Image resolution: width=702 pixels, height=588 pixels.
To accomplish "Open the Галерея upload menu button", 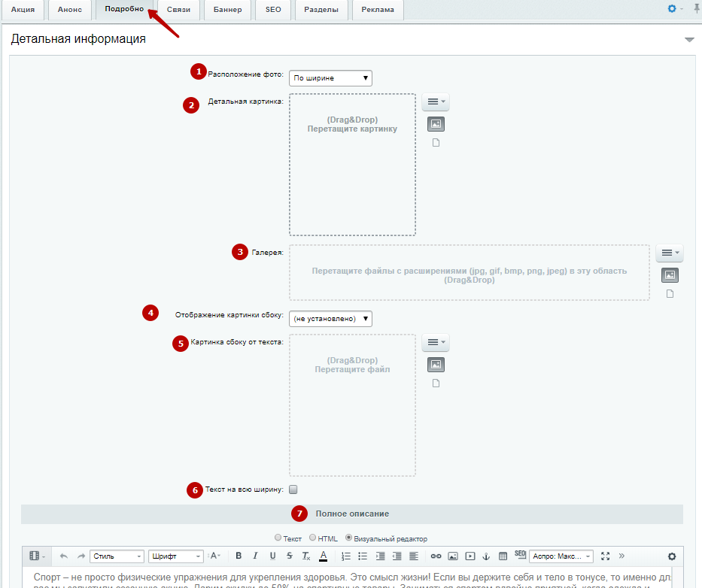I will [670, 253].
